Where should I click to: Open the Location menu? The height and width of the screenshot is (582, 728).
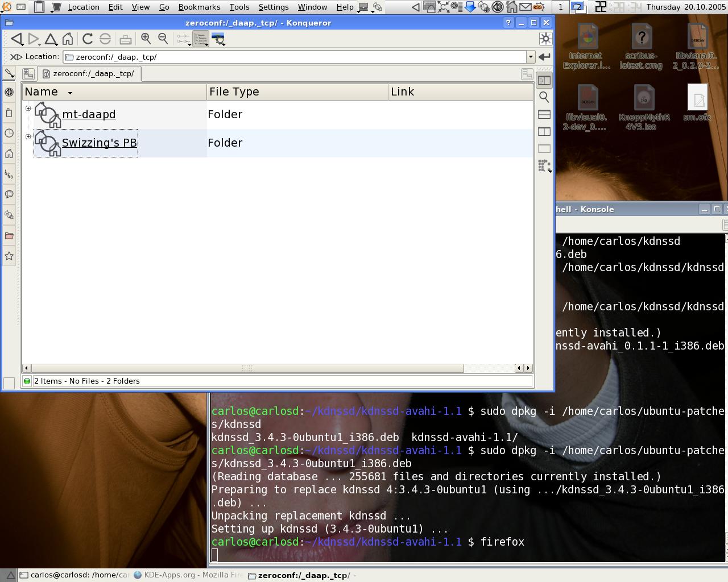coord(84,7)
